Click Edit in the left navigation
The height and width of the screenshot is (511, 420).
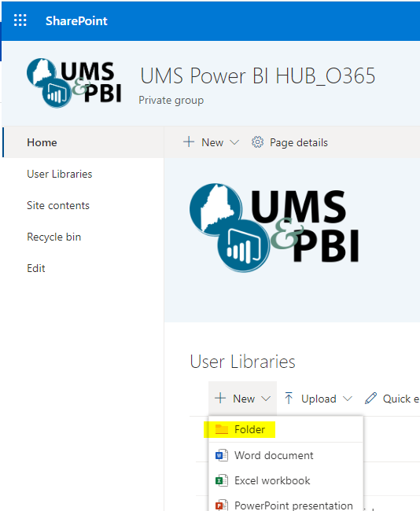pos(36,268)
